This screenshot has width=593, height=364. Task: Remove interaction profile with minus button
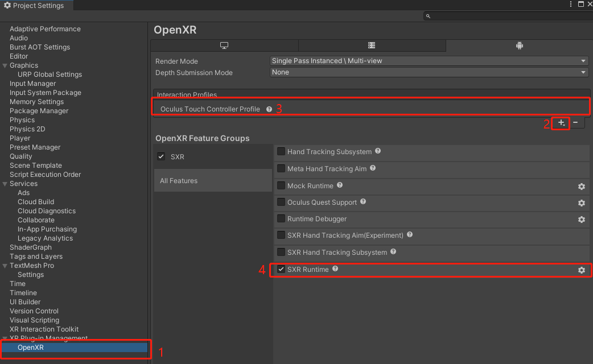(575, 123)
